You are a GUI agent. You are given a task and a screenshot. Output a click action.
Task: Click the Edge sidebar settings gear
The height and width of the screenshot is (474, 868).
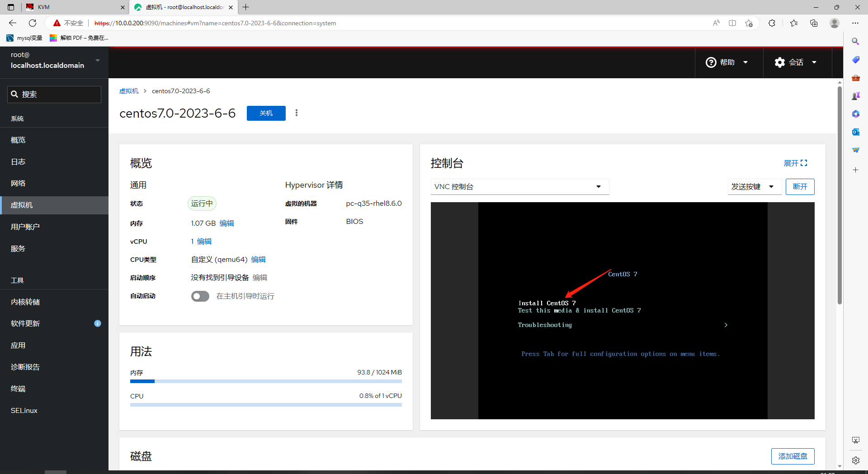click(855, 460)
